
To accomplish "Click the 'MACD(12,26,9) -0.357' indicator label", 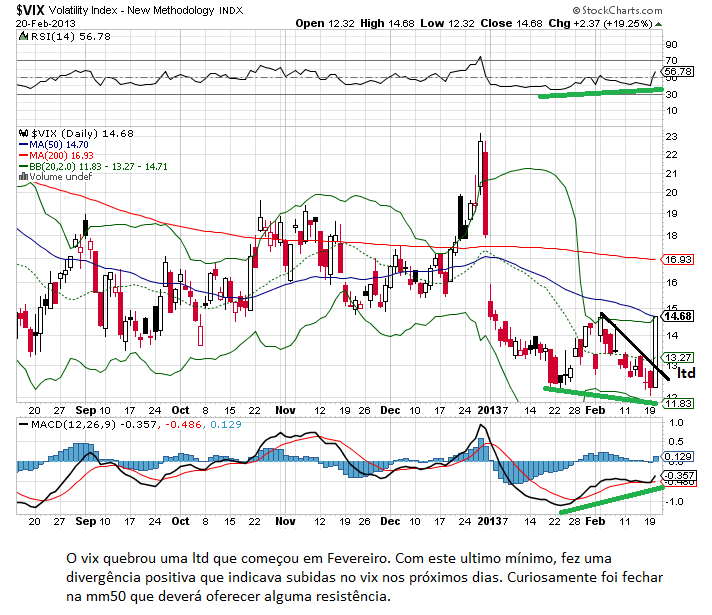I will point(94,425).
